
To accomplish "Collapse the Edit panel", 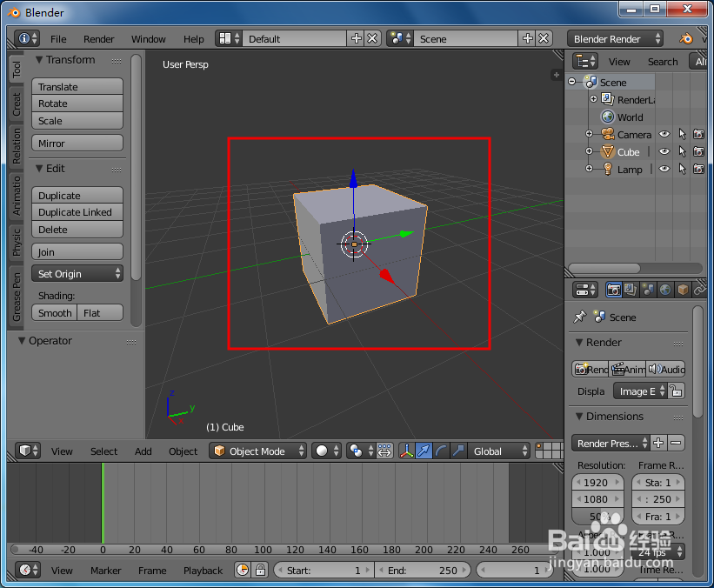I will [39, 169].
